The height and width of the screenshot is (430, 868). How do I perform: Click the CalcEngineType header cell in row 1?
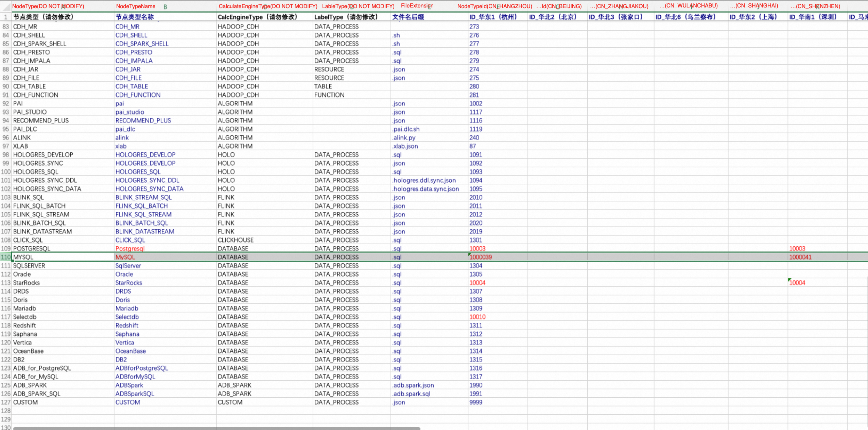click(x=264, y=17)
